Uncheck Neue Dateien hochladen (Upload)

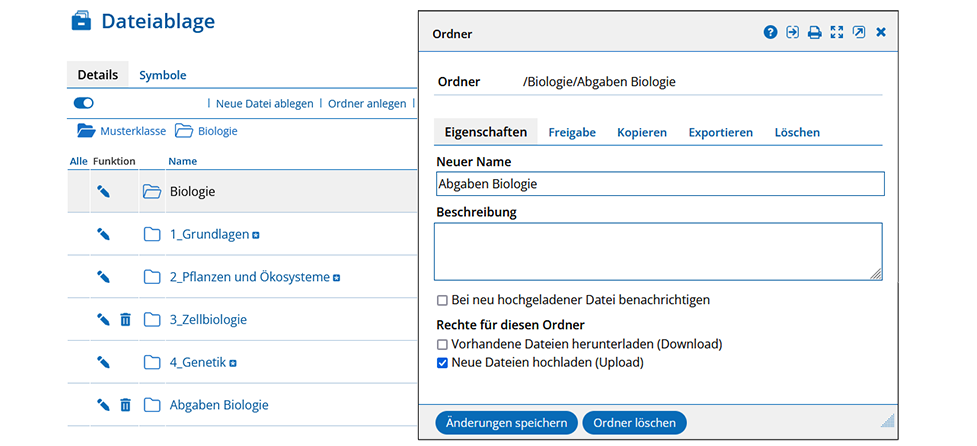pyautogui.click(x=442, y=363)
